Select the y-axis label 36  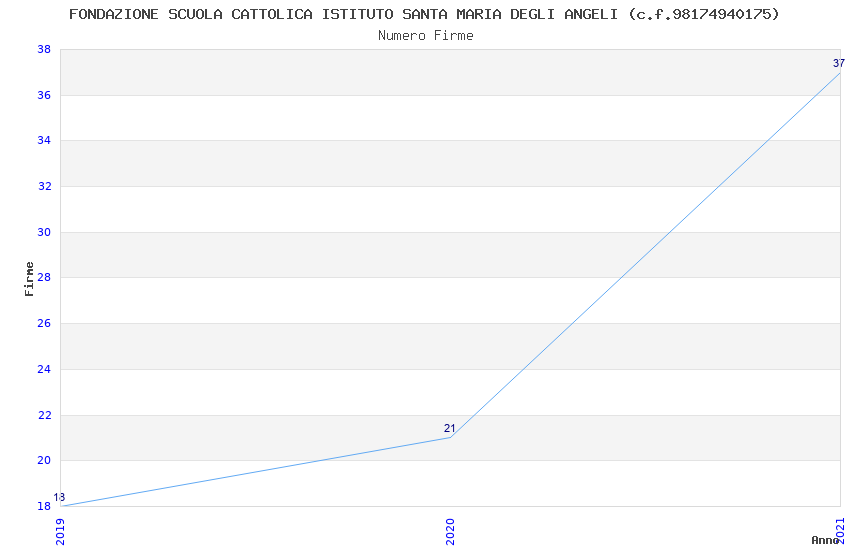click(44, 95)
